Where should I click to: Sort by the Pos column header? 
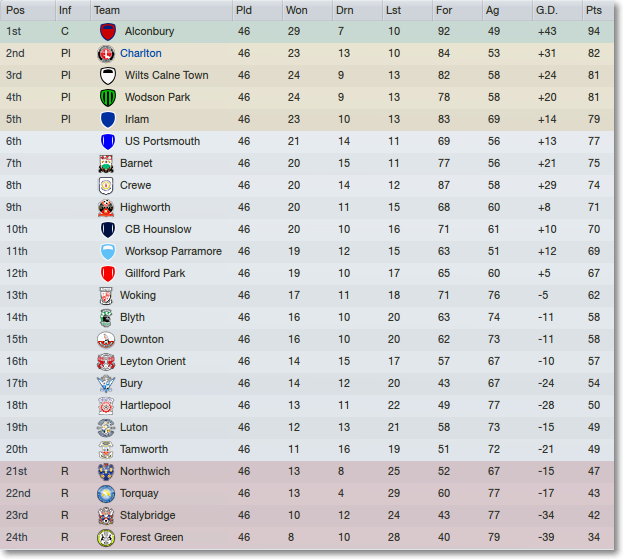(x=15, y=10)
